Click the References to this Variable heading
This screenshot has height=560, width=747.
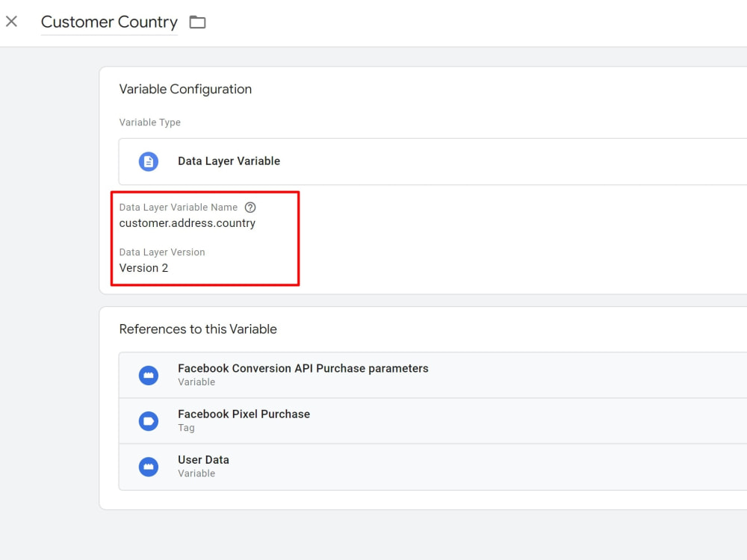point(198,329)
